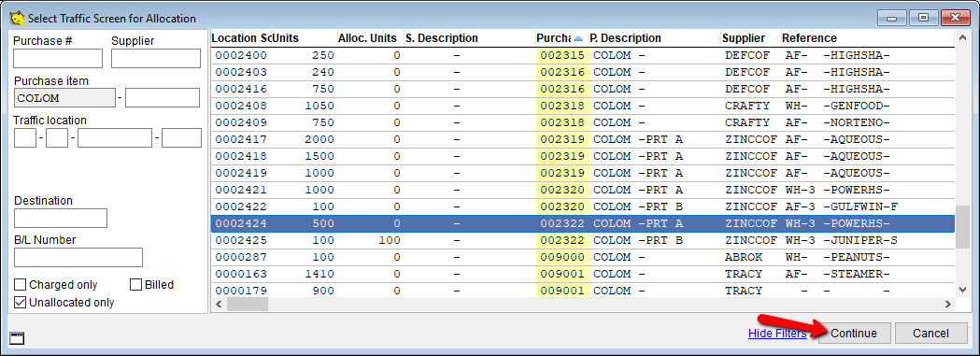Viewport: 980px width, 356px height.
Task: Maximize the dialog window
Action: click(923, 19)
